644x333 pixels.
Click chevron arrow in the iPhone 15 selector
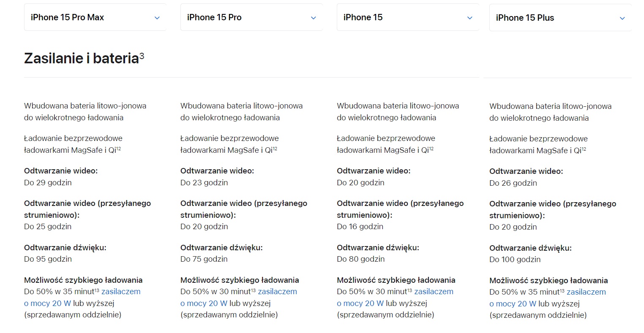coord(470,18)
